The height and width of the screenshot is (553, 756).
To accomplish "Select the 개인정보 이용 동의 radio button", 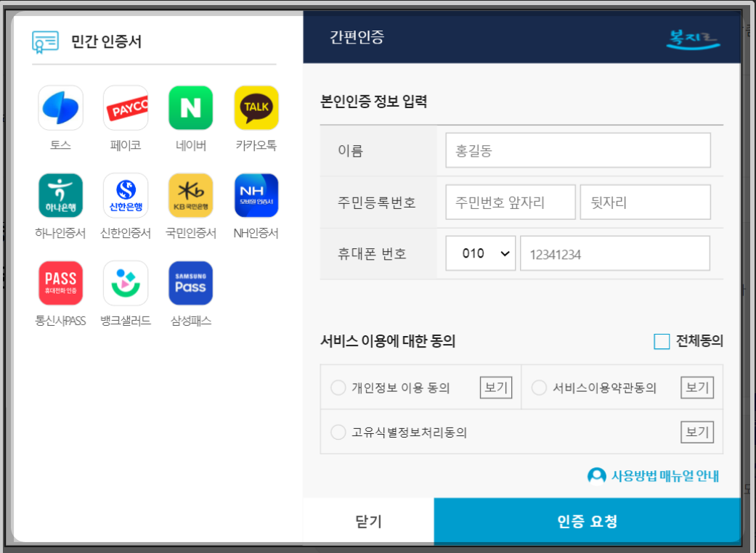I will pyautogui.click(x=338, y=387).
